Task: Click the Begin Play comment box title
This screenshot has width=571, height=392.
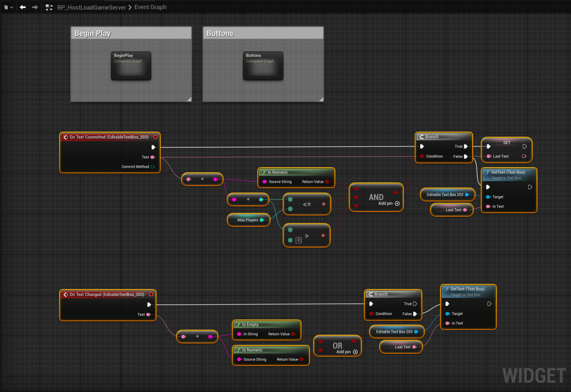Action: 93,33
